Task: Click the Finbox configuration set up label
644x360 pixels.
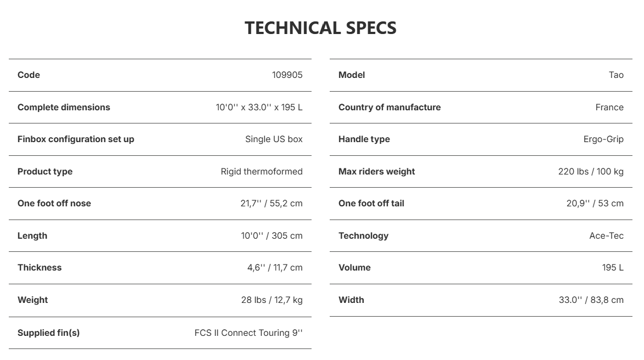Action: [x=76, y=139]
